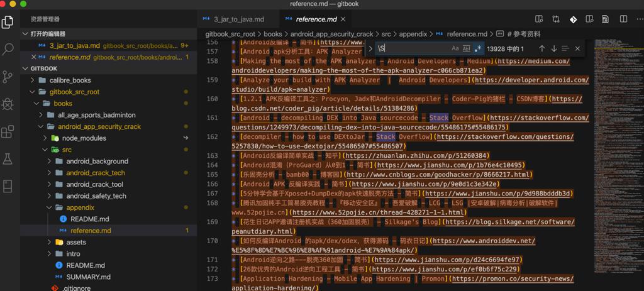
Task: Click the file icon left of split editor
Action: (x=606, y=19)
